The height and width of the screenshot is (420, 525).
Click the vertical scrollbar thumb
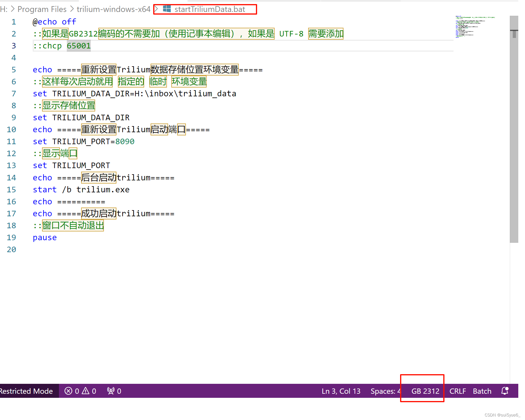tap(514, 129)
